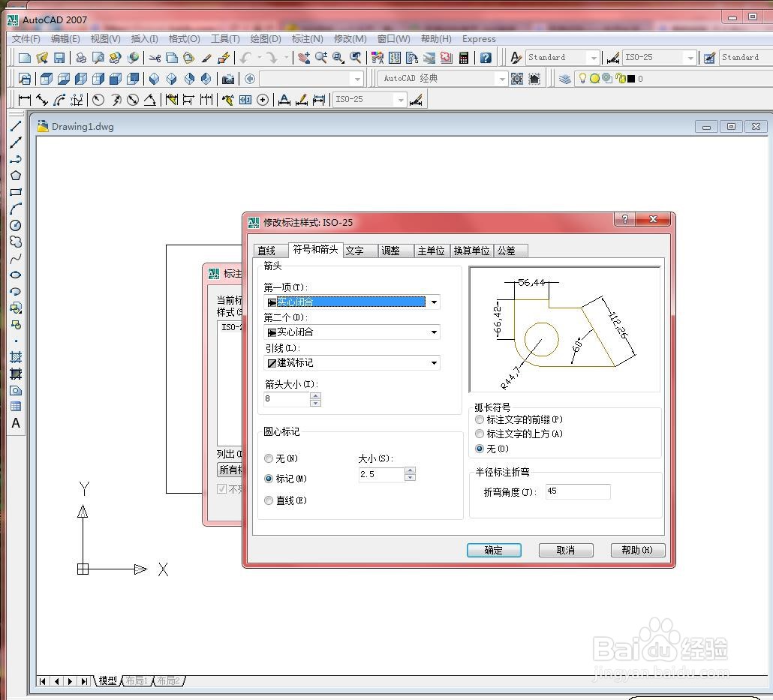Switch to the 布局1 layout tab
This screenshot has height=700, width=773.
137,680
